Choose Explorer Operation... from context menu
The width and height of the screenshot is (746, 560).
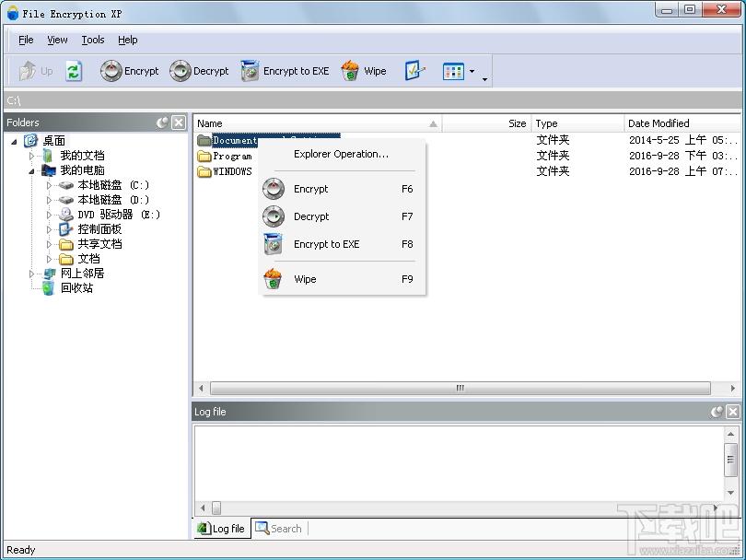point(342,154)
